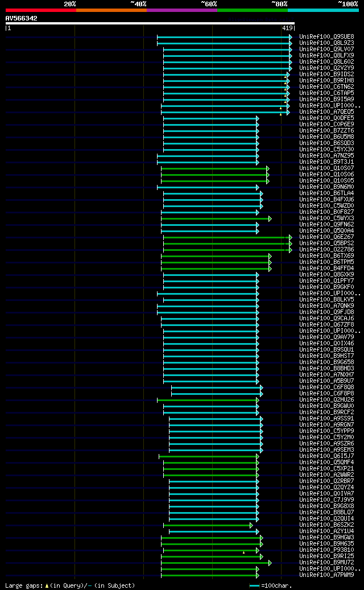364x590 pixels.
Task: Select the UniRef100_B0F827 label
Action: [326, 212]
